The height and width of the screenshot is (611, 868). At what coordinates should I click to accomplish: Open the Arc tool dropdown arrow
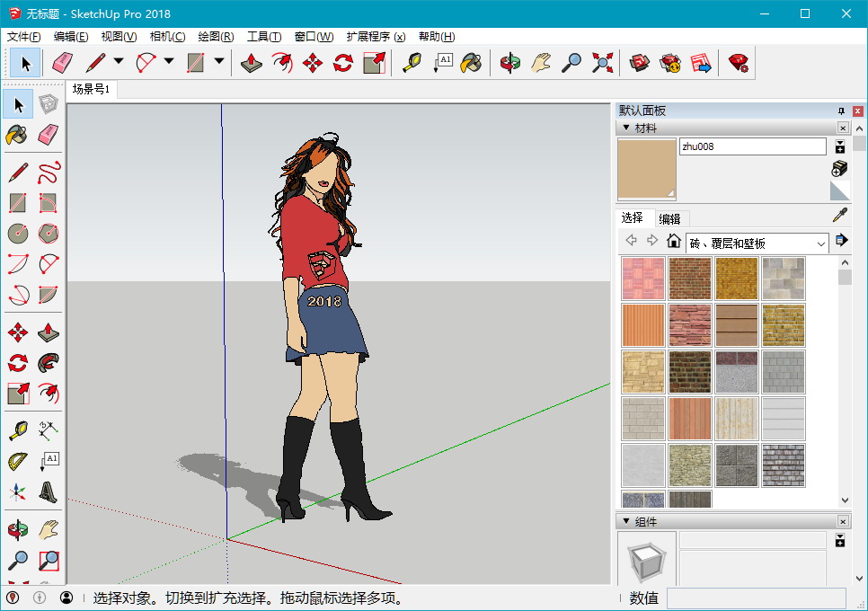pyautogui.click(x=169, y=61)
